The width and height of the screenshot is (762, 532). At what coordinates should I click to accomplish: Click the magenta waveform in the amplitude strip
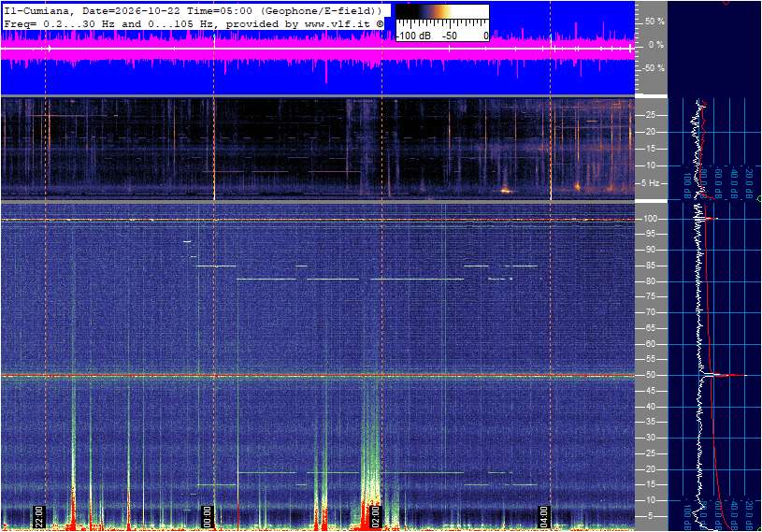coord(318,49)
